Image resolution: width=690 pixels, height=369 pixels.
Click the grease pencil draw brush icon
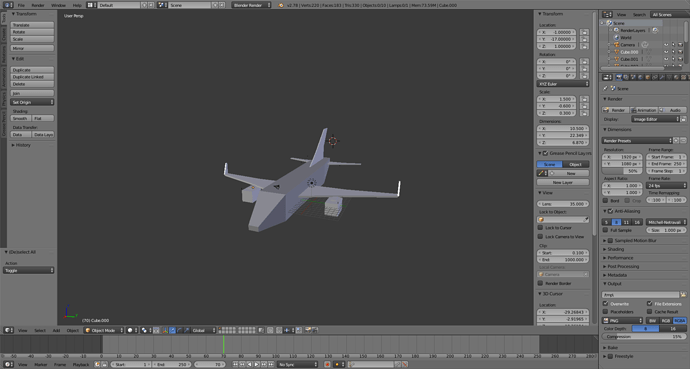coord(541,173)
